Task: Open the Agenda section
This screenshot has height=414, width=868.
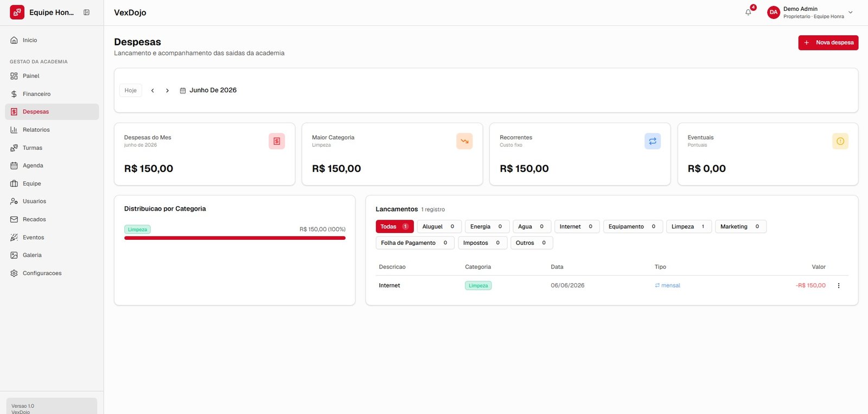Action: click(x=52, y=165)
